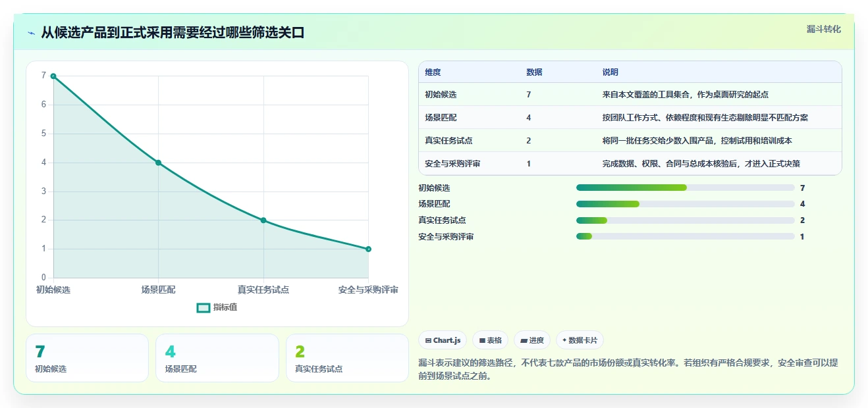Click the description starting 将同一批任务交给
868x408 pixels.
click(697, 141)
